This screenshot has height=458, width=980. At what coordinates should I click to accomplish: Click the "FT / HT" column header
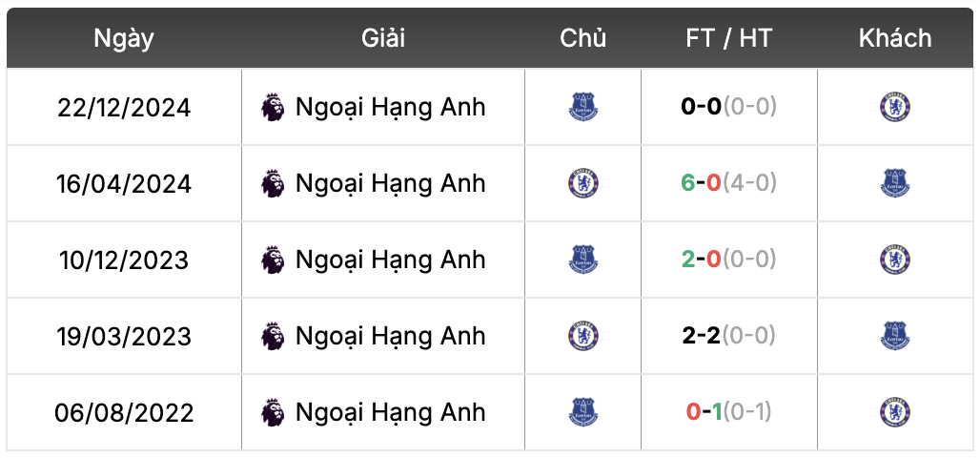728,38
